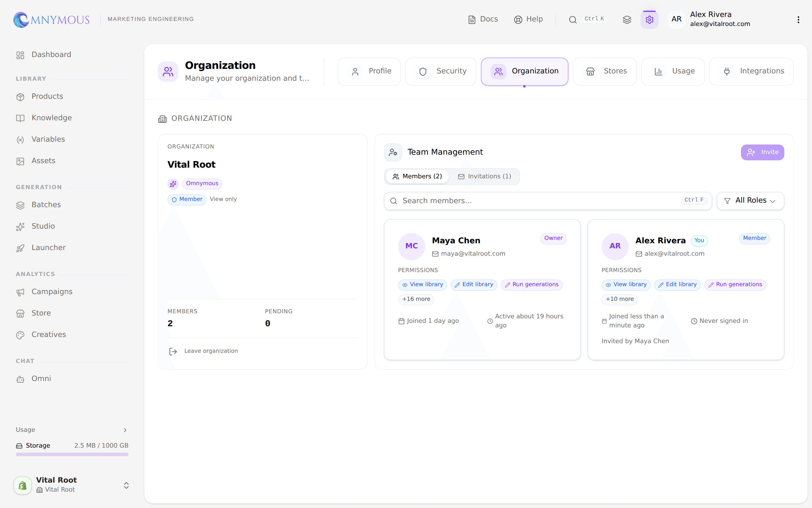
Task: Open Omni chat in the sidebar
Action: (72, 379)
